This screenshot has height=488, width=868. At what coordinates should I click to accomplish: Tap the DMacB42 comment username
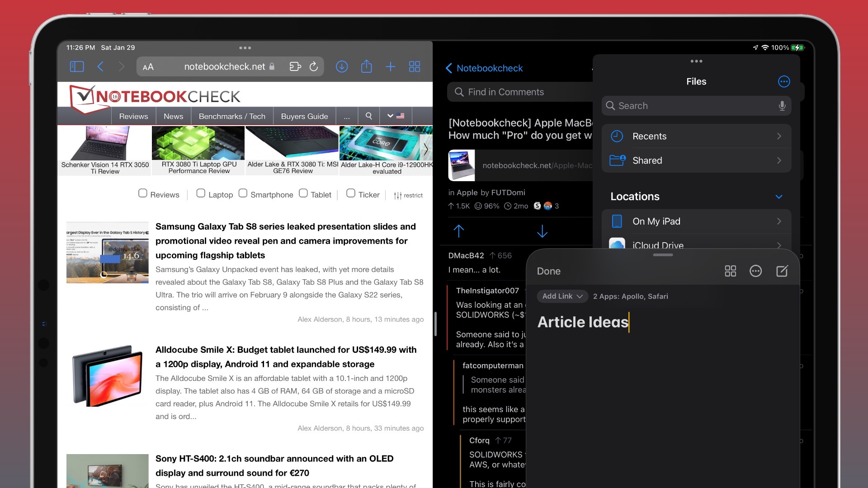tap(466, 256)
